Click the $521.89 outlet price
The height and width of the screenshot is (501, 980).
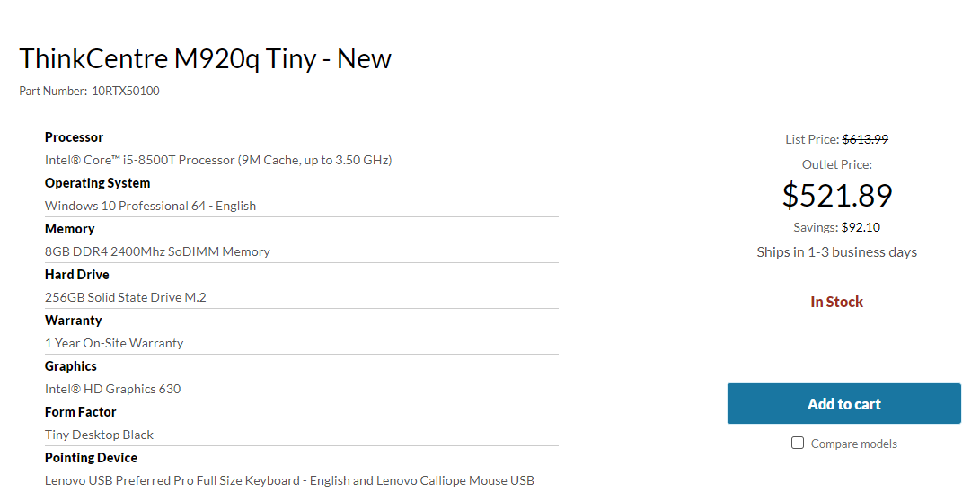[837, 195]
